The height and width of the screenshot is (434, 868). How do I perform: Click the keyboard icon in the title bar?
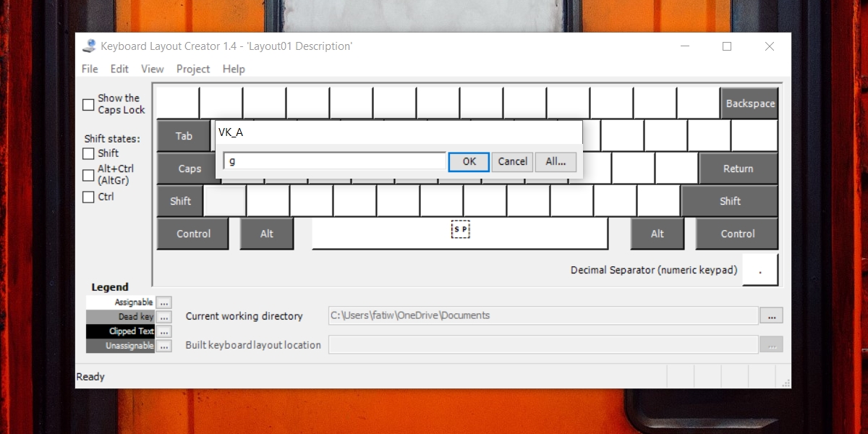coord(90,46)
